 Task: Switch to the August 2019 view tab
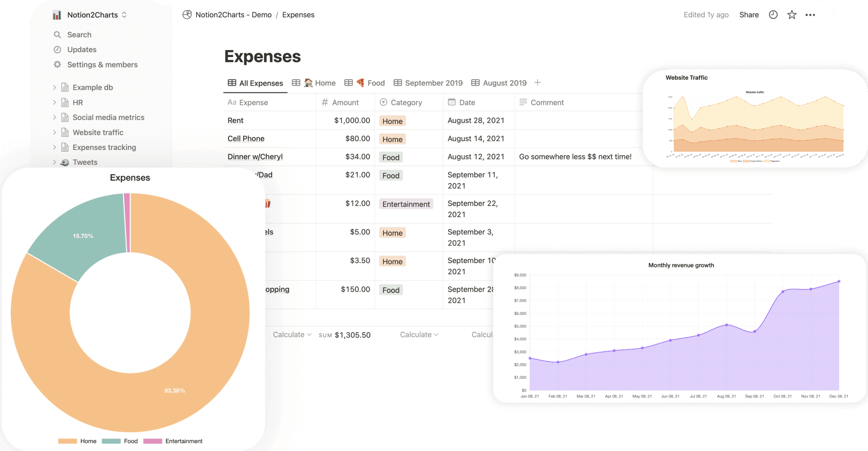(499, 83)
